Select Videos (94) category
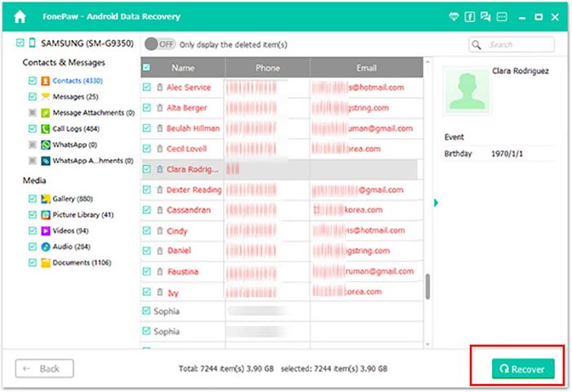572x392 pixels. (x=70, y=231)
